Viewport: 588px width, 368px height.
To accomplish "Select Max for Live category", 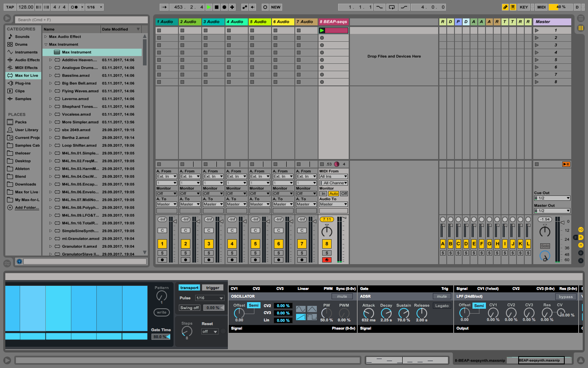I will coord(26,76).
